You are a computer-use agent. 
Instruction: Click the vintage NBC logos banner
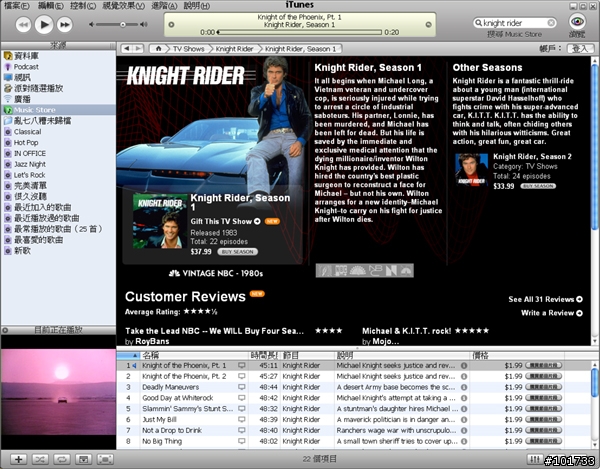tap(365, 270)
